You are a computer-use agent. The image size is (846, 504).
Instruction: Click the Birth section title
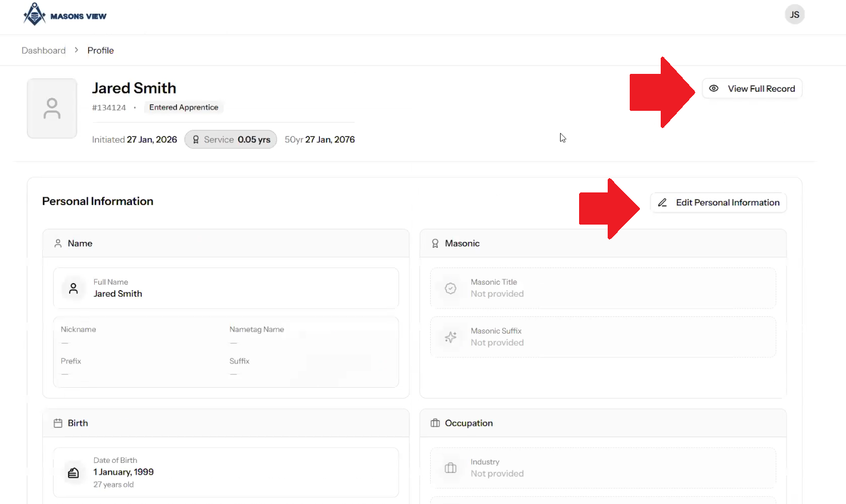78,423
